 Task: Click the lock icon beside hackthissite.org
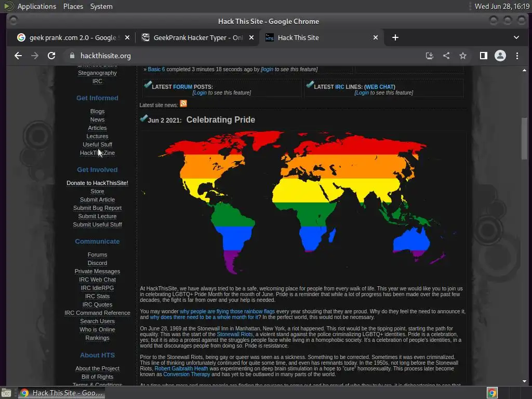click(x=72, y=56)
